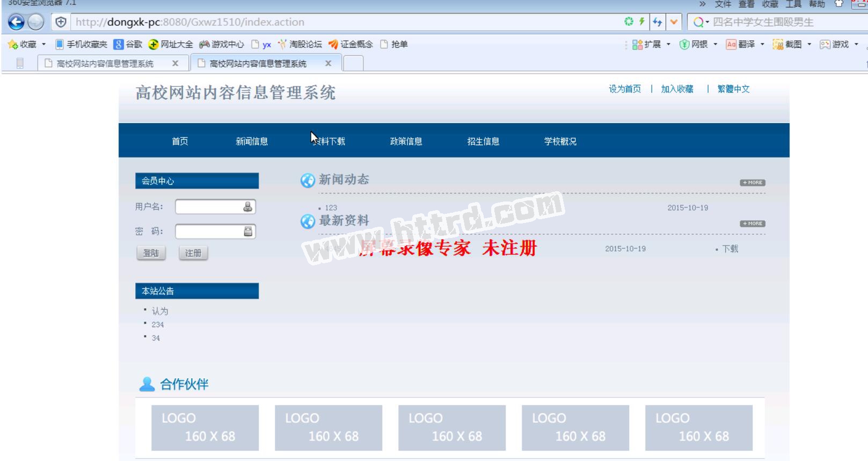Click the 登陆 login button
The width and height of the screenshot is (868, 461).
click(151, 253)
